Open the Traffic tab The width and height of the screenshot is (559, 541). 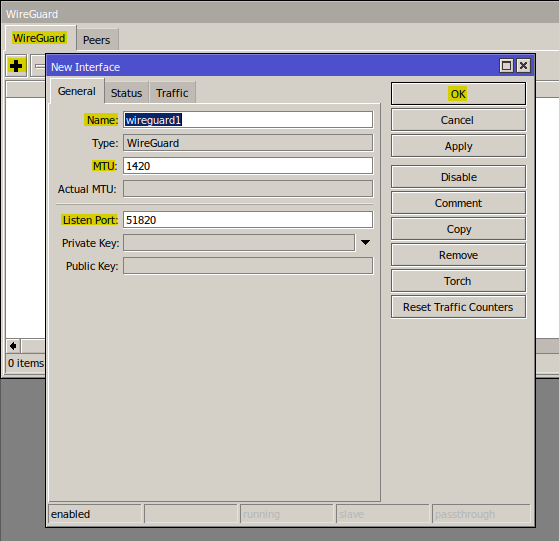tap(172, 93)
